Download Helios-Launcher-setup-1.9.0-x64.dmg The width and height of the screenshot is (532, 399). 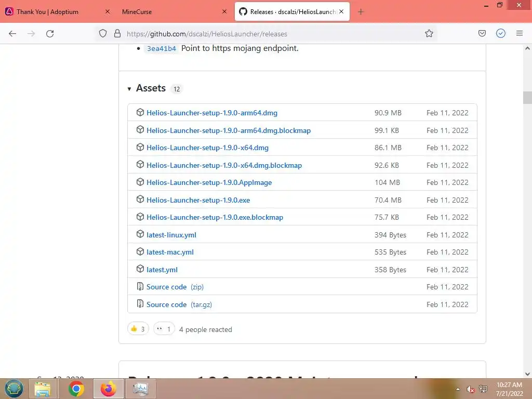coord(207,148)
